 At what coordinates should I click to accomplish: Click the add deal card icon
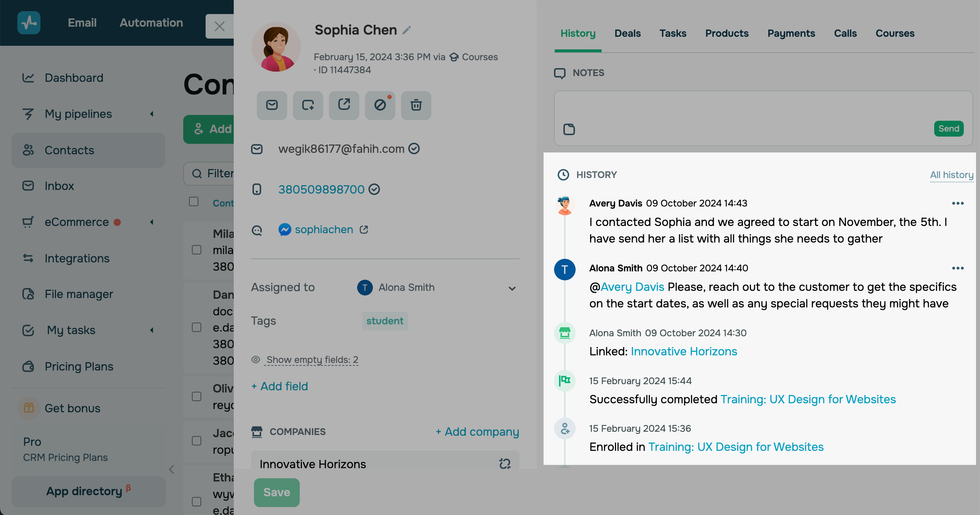click(307, 105)
